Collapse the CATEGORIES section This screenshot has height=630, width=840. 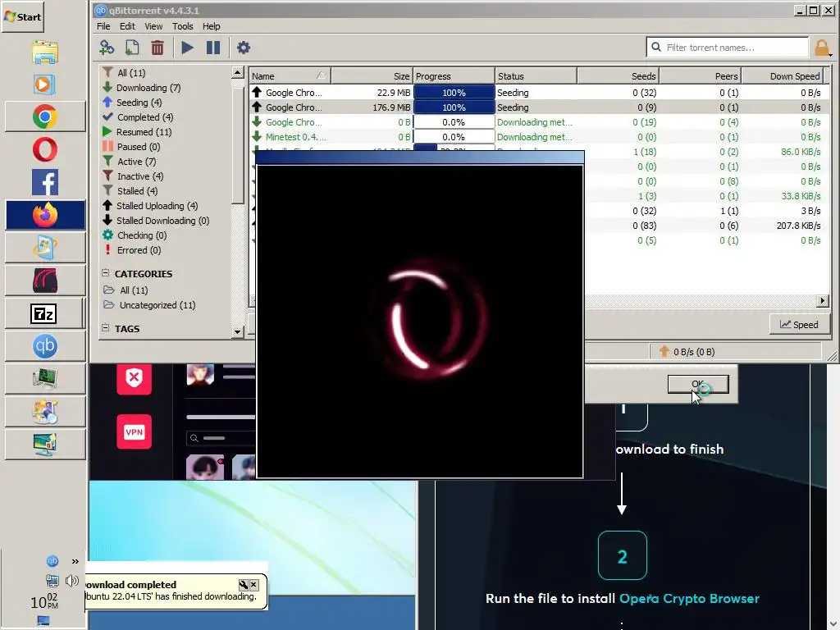(x=106, y=272)
